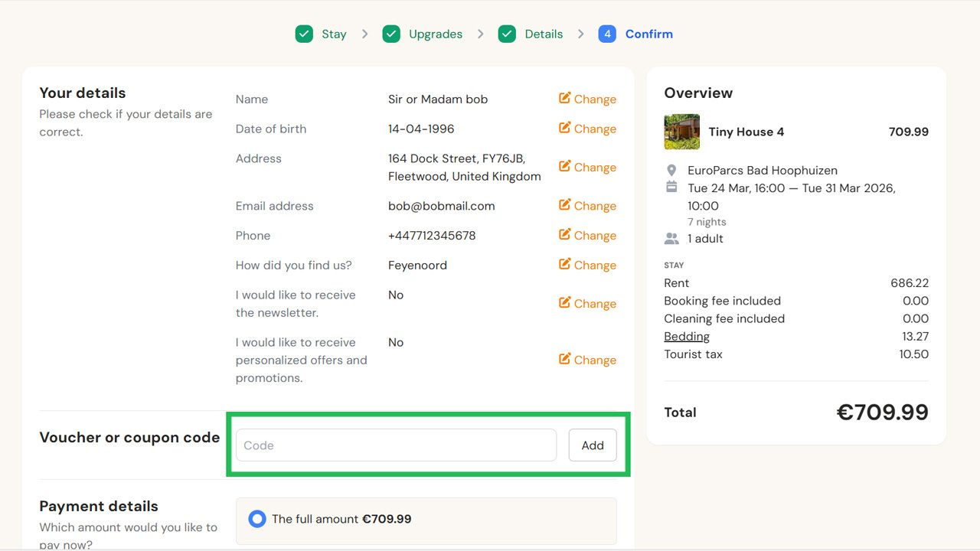This screenshot has width=980, height=551.
Task: Change personalized offers preference from No
Action: coord(586,360)
